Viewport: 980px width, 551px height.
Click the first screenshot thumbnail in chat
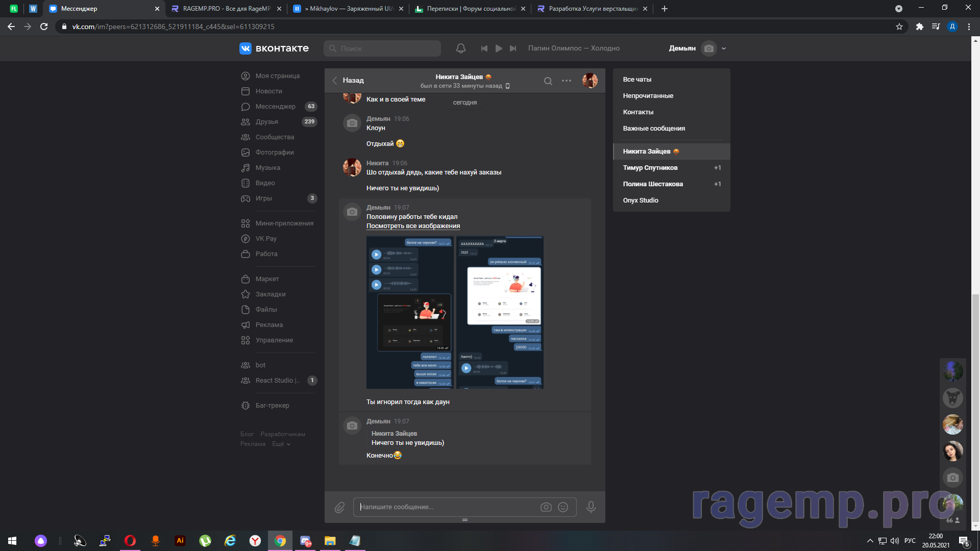coord(409,312)
